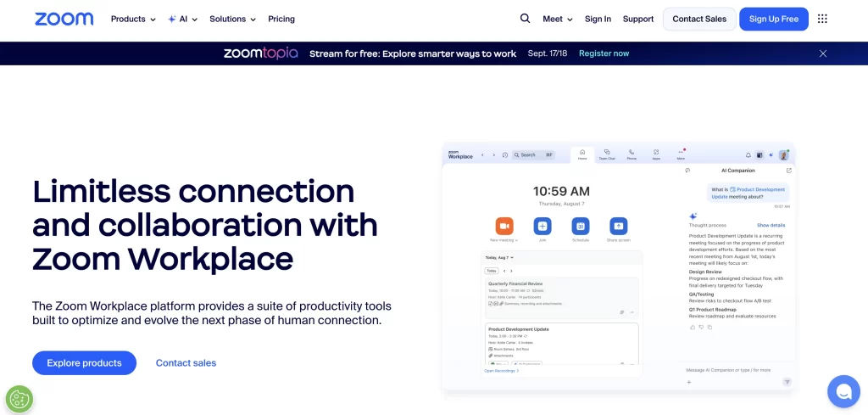Click the "Q1 Product Roadmap" heading
The image size is (868, 415).
click(712, 310)
